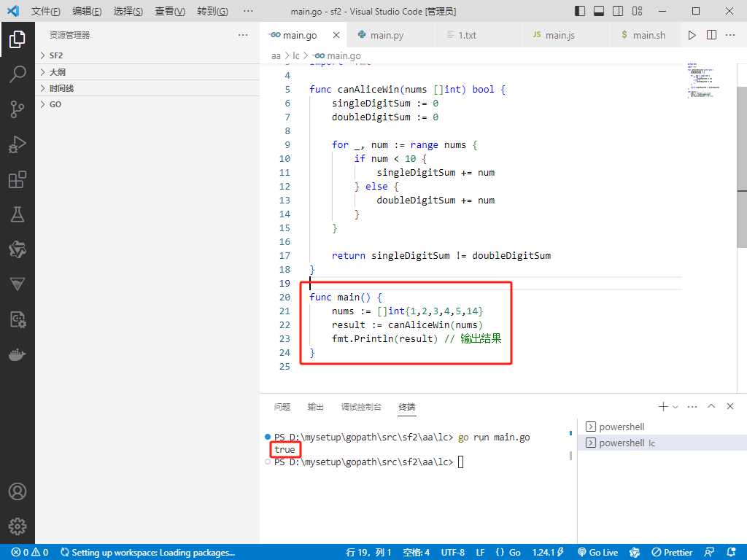Click Prettier in the status bar

click(672, 553)
